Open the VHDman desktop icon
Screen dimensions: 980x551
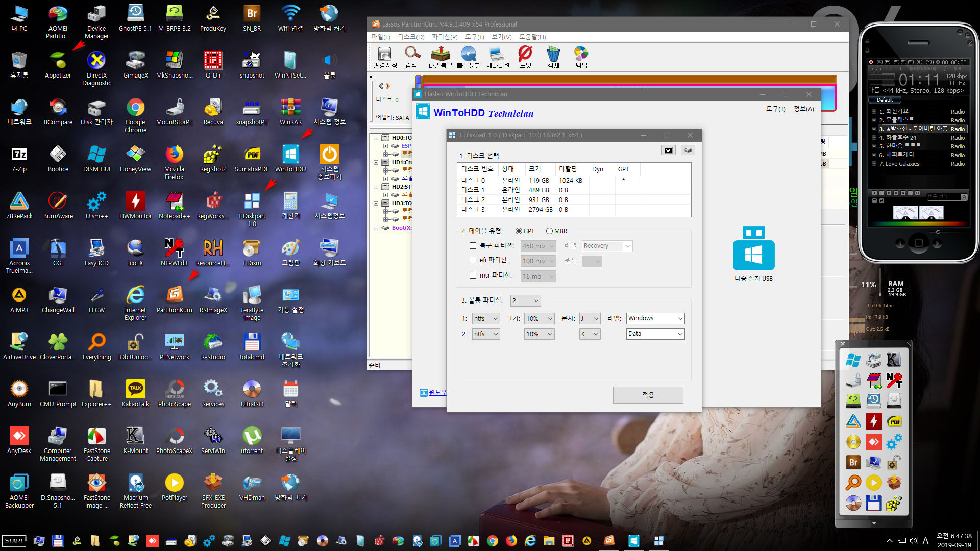pos(252,488)
